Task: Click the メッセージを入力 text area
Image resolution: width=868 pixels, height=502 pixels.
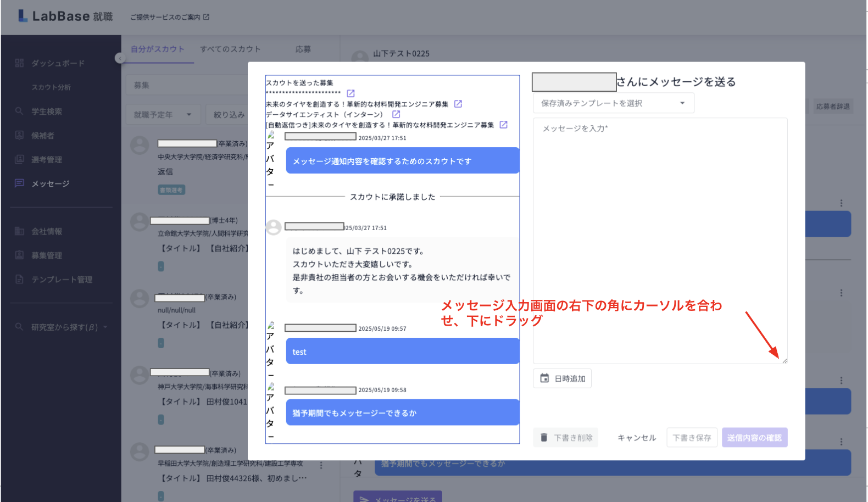Action: pyautogui.click(x=660, y=241)
